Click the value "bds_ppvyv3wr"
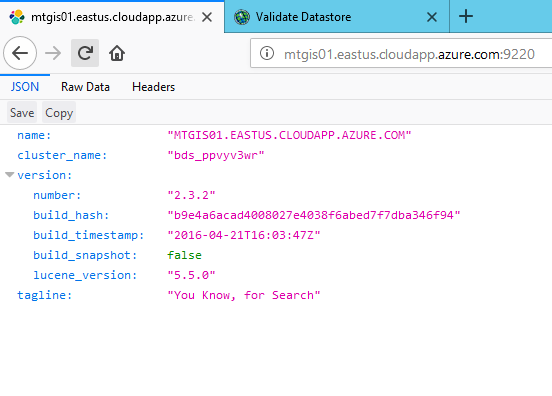Image resolution: width=552 pixels, height=396 pixels. (216, 155)
